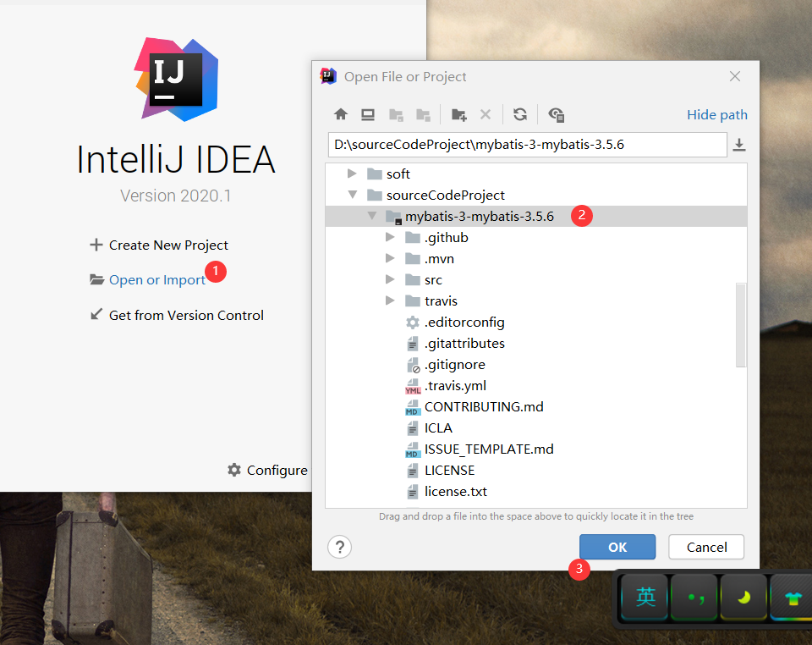Open IME skin shirt icon
The height and width of the screenshot is (645, 812).
[x=792, y=598]
